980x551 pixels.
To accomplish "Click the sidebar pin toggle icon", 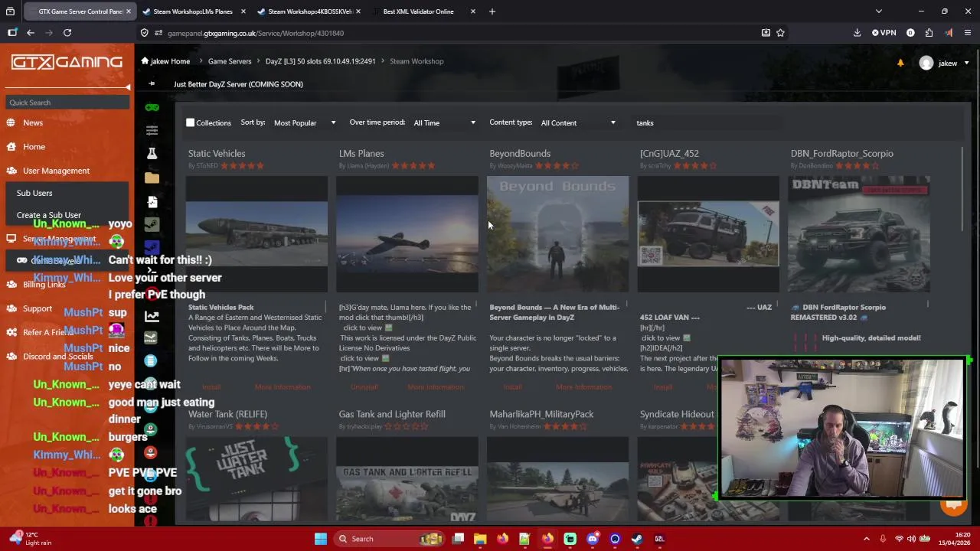I will point(152,83).
